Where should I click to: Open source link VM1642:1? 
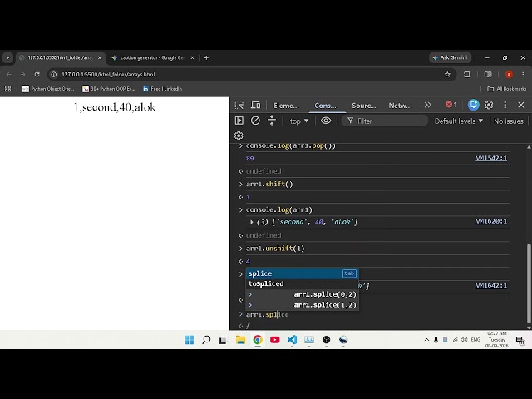pos(491,285)
